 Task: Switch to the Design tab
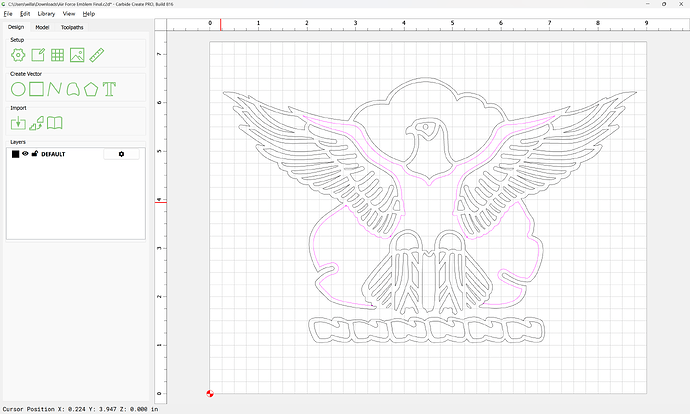[16, 27]
